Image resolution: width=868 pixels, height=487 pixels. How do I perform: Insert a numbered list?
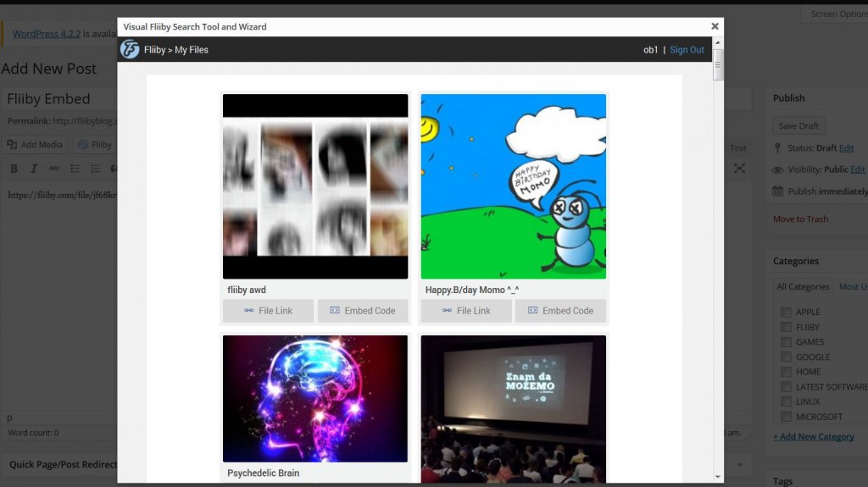pos(95,169)
